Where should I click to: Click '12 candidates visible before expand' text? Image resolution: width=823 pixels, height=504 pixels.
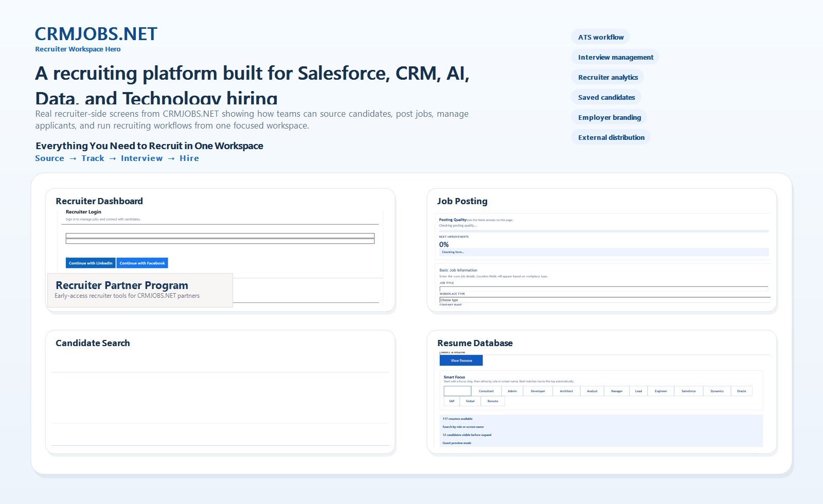[467, 435]
